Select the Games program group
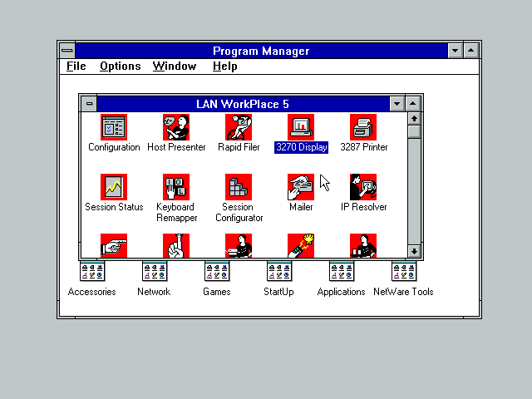The height and width of the screenshot is (399, 532). coord(217,272)
